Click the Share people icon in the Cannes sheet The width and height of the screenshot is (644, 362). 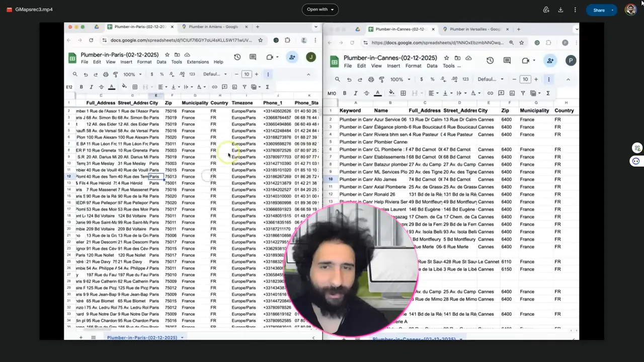pos(550,60)
